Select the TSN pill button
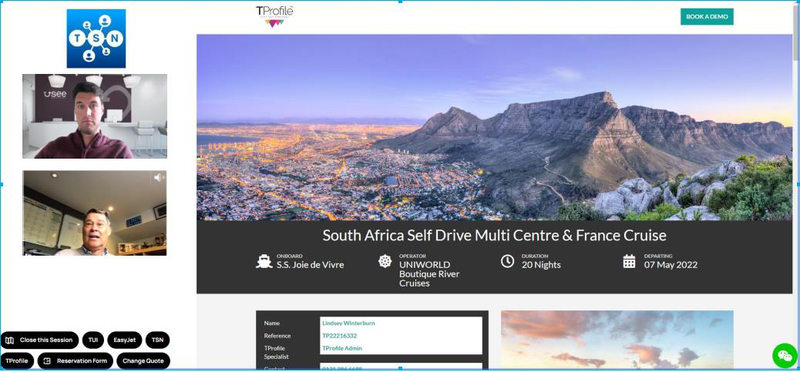This screenshot has width=800, height=372. point(157,340)
